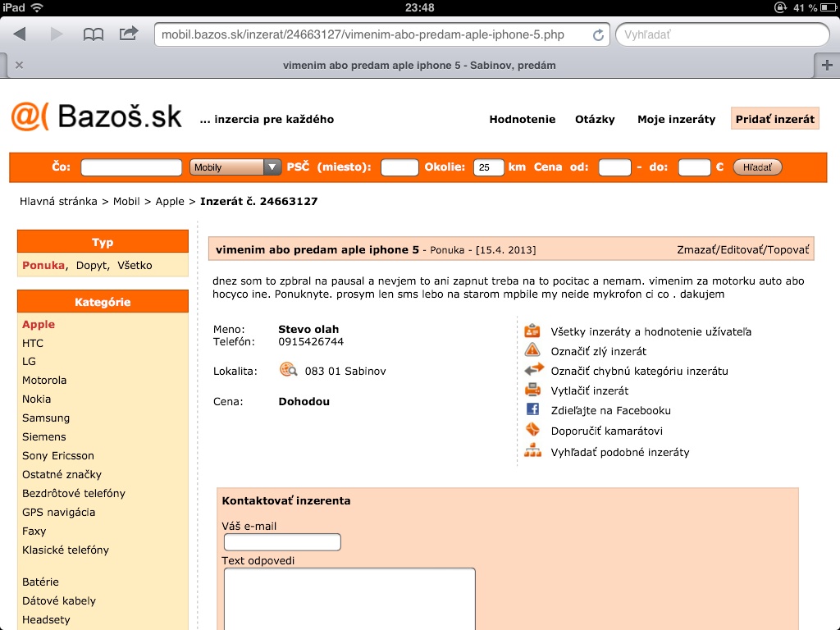Image resolution: width=840 pixels, height=630 pixels.
Task: Click the Pridať inzerát button
Action: tap(774, 119)
